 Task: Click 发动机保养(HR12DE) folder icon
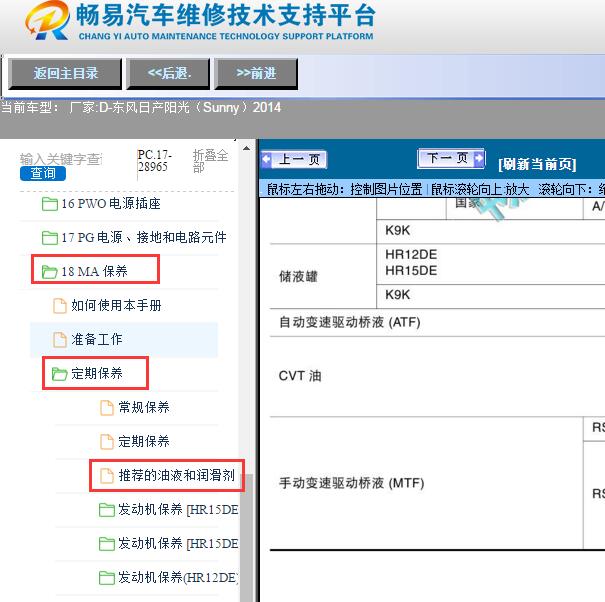point(107,578)
